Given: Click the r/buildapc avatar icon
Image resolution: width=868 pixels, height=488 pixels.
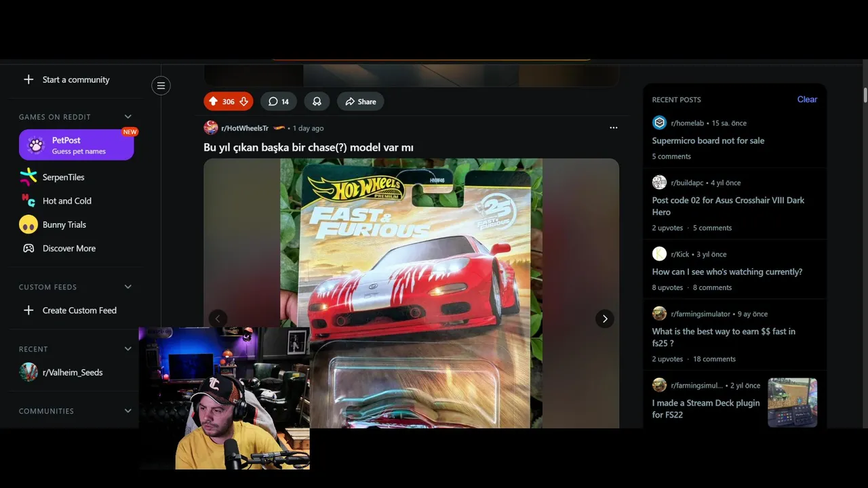Looking at the screenshot, I should [659, 182].
